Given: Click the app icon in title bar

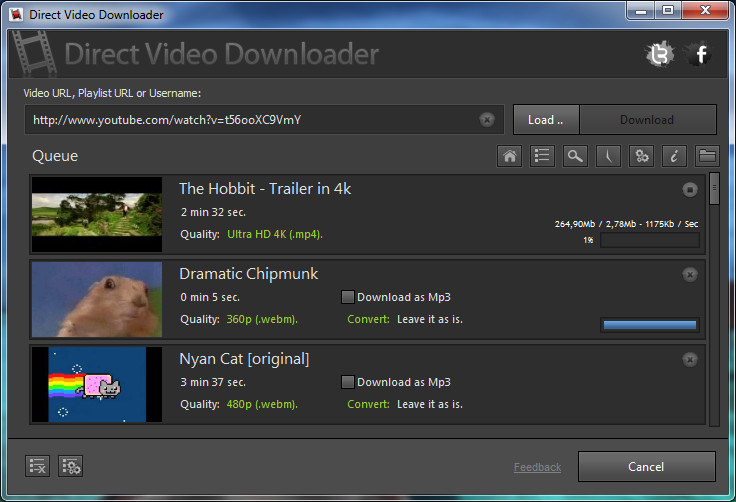Looking at the screenshot, I should tap(16, 15).
